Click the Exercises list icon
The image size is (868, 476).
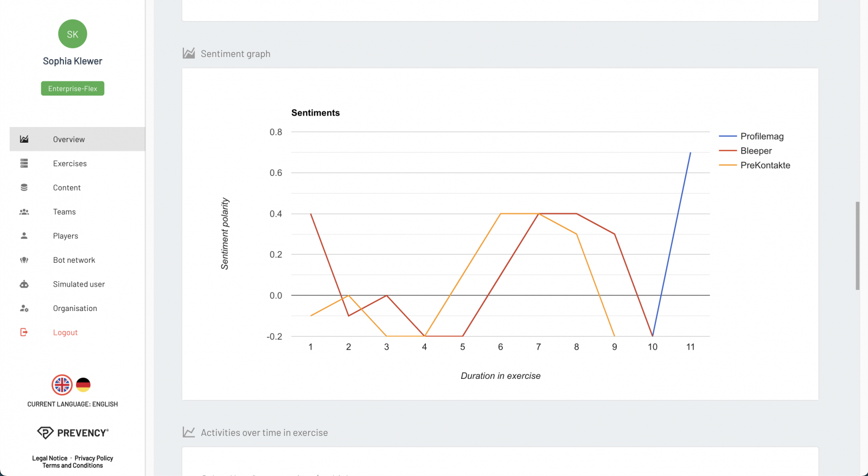click(x=24, y=163)
